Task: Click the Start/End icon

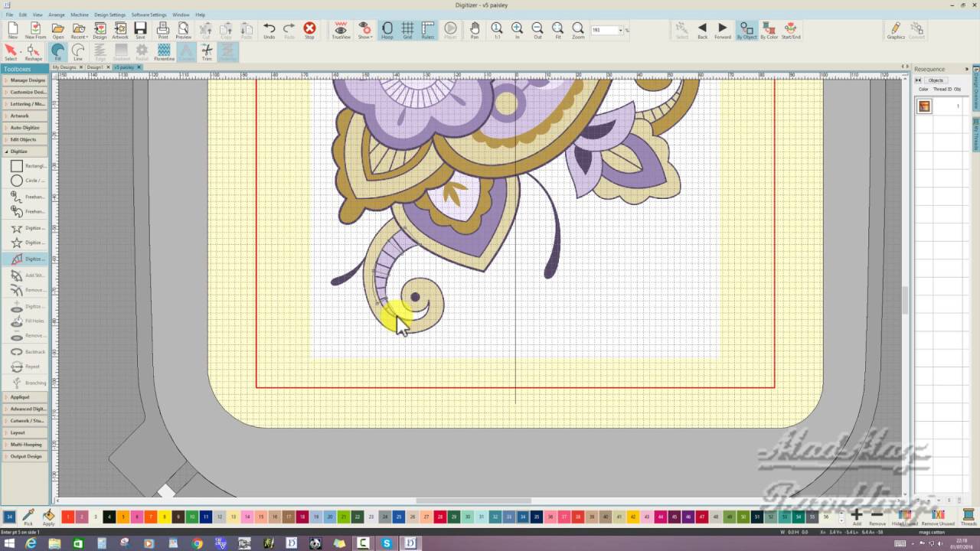Action: 791,31
